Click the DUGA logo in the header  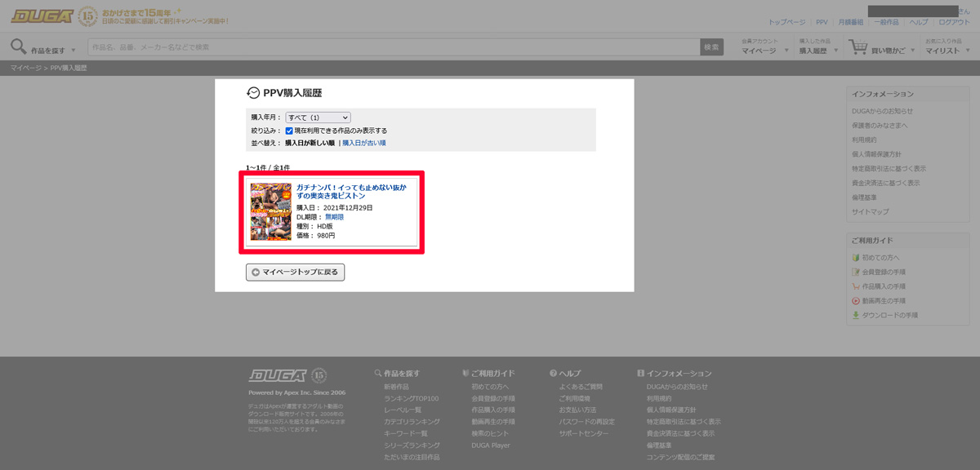(42, 16)
